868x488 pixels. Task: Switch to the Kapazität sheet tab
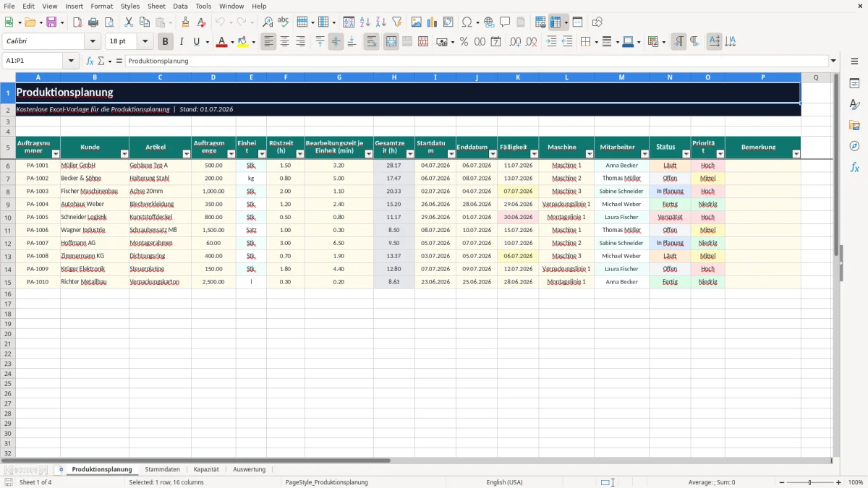click(206, 469)
